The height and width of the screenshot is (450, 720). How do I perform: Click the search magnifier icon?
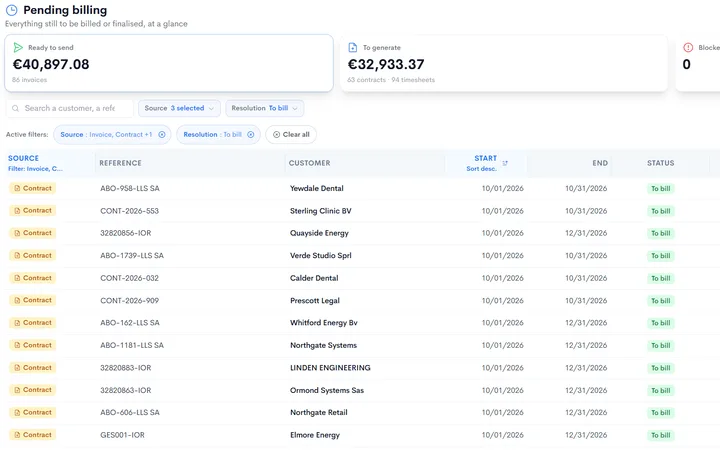(x=16, y=108)
